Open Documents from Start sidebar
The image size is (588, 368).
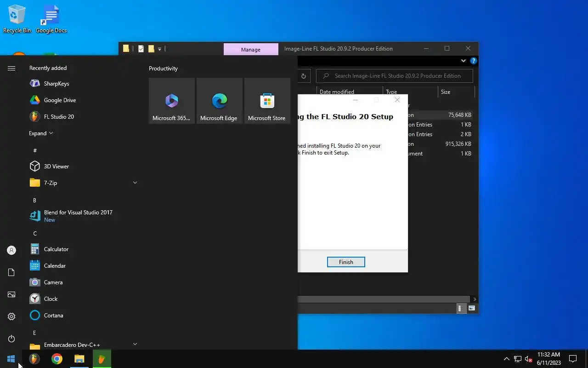(x=11, y=272)
